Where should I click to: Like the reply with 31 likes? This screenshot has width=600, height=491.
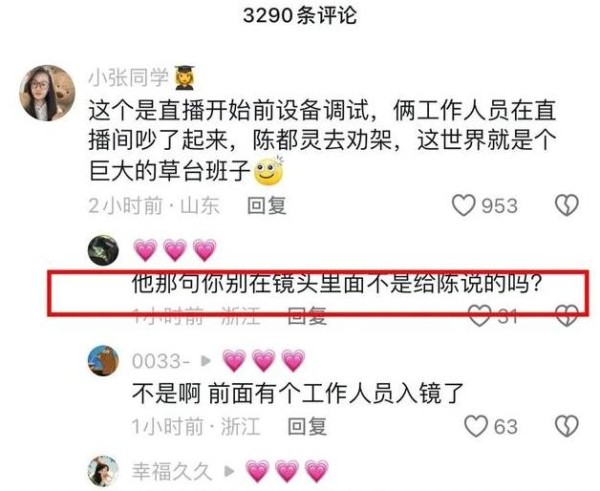point(480,316)
